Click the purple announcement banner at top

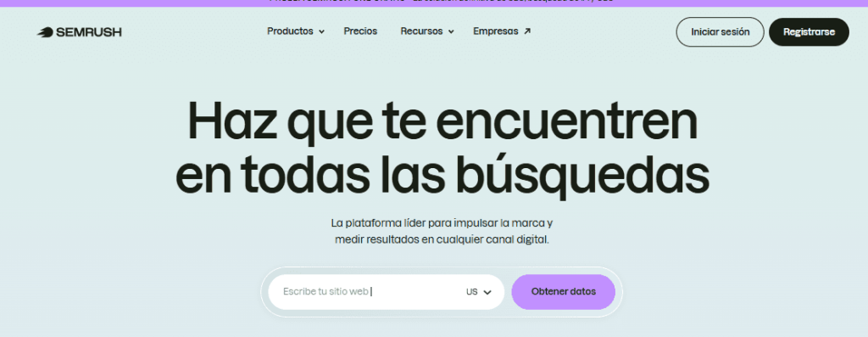pyautogui.click(x=434, y=3)
